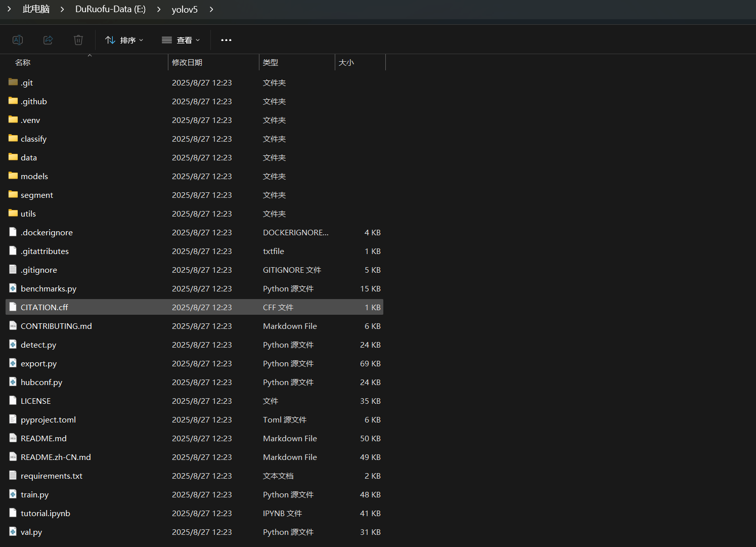The height and width of the screenshot is (547, 756).
Task: Click the Share icon in toolbar
Action: click(x=48, y=40)
